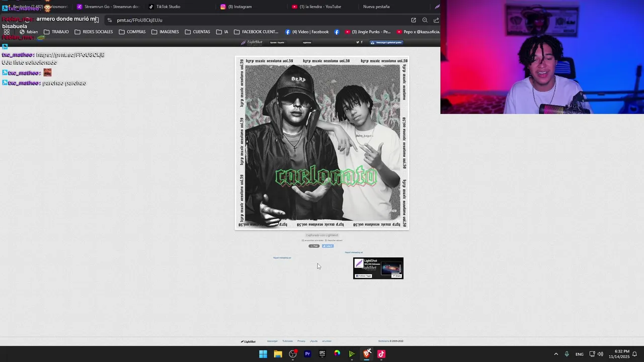Screen dimensions: 644x362
Task: Open the green play-arrow app in taskbar
Action: click(352, 354)
